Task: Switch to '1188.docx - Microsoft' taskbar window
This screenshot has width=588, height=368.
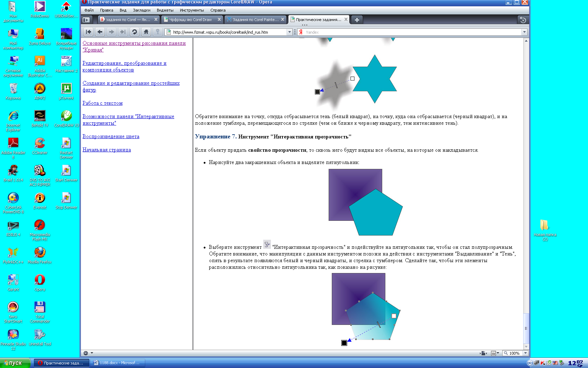Action: (x=118, y=363)
